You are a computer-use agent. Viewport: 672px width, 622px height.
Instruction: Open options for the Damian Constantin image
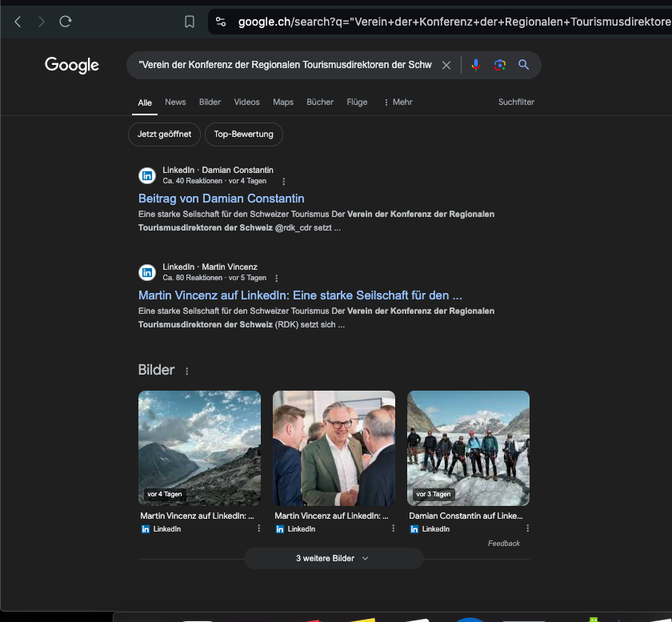coord(527,528)
